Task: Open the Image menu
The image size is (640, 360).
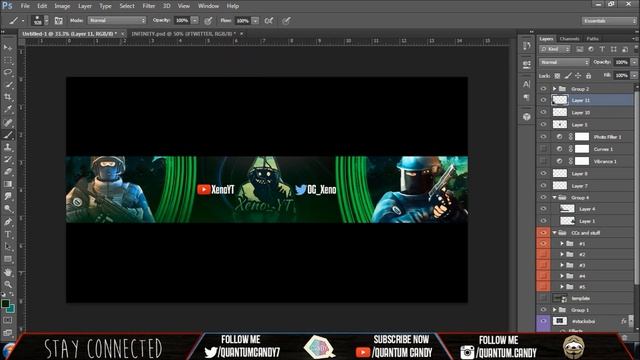Action: [x=62, y=6]
